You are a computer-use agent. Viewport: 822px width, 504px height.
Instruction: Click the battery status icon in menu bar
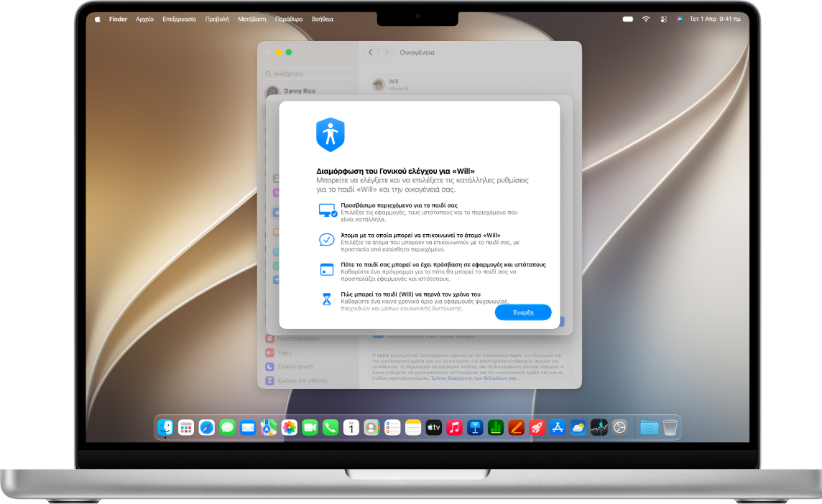628,19
